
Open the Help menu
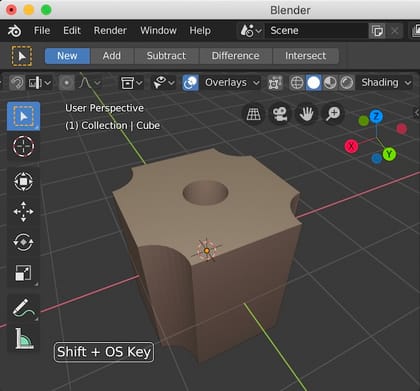200,31
